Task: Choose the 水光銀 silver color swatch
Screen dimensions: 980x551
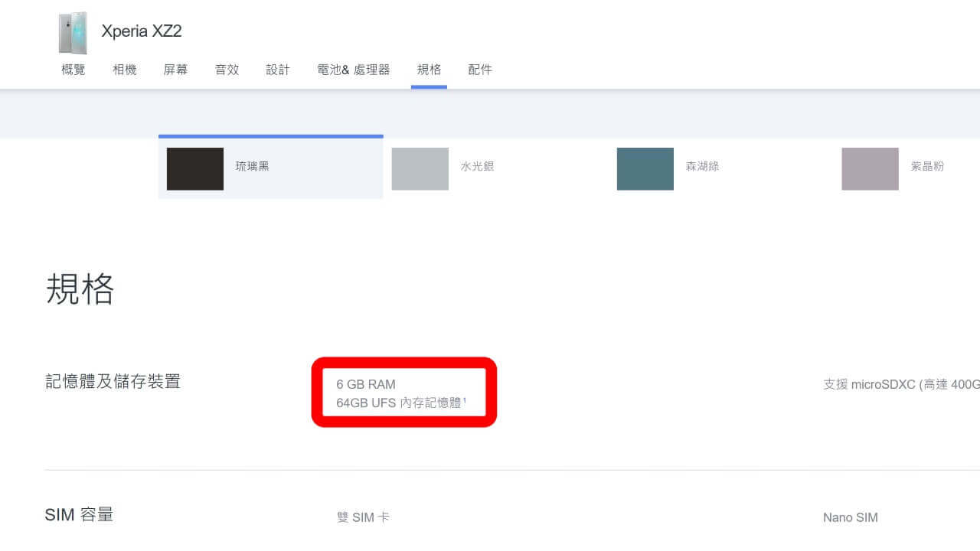Action: (x=420, y=168)
